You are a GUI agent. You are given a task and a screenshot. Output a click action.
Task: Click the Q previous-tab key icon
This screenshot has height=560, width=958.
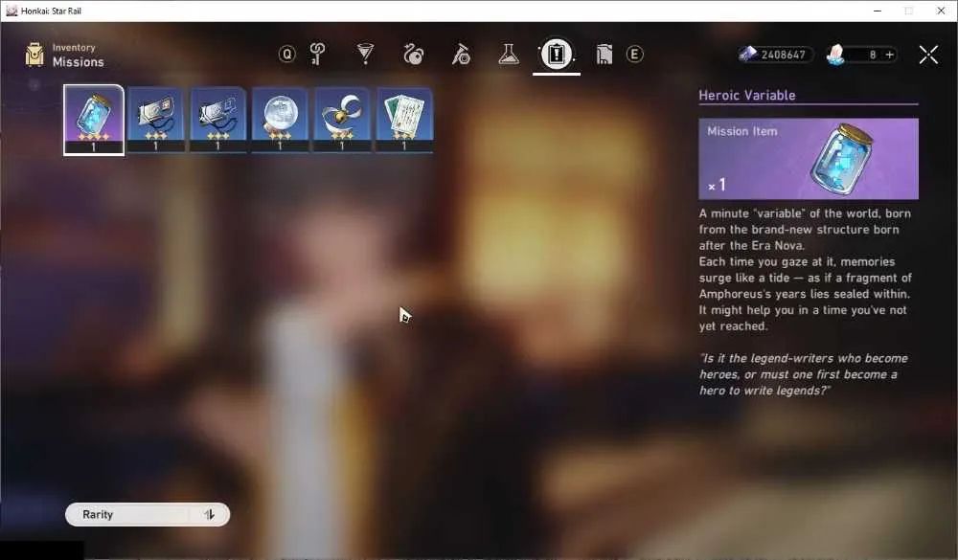click(x=286, y=55)
